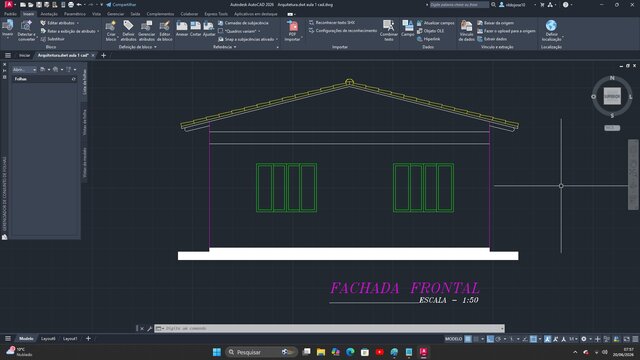Click the keyword search field in title bar
The image size is (640, 360).
pos(459,4)
